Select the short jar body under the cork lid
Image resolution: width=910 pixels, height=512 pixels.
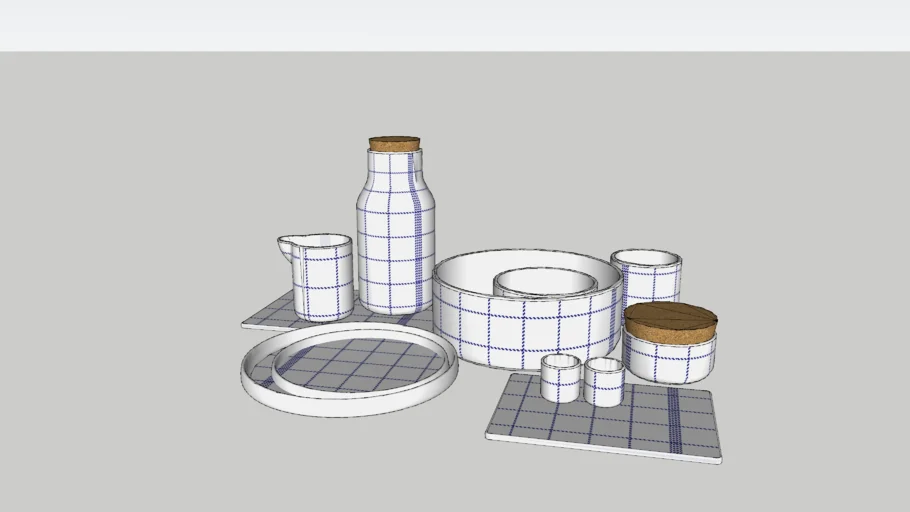coord(670,361)
